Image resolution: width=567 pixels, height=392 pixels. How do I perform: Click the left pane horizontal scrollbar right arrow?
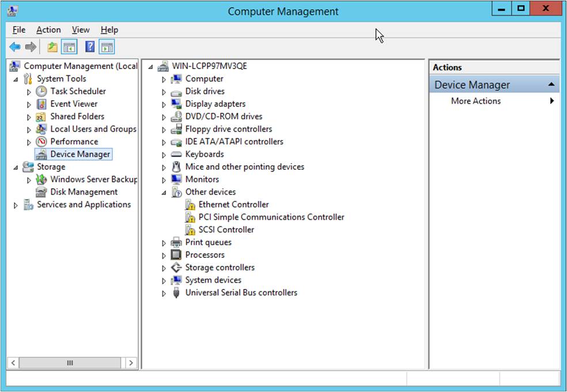coord(131,363)
